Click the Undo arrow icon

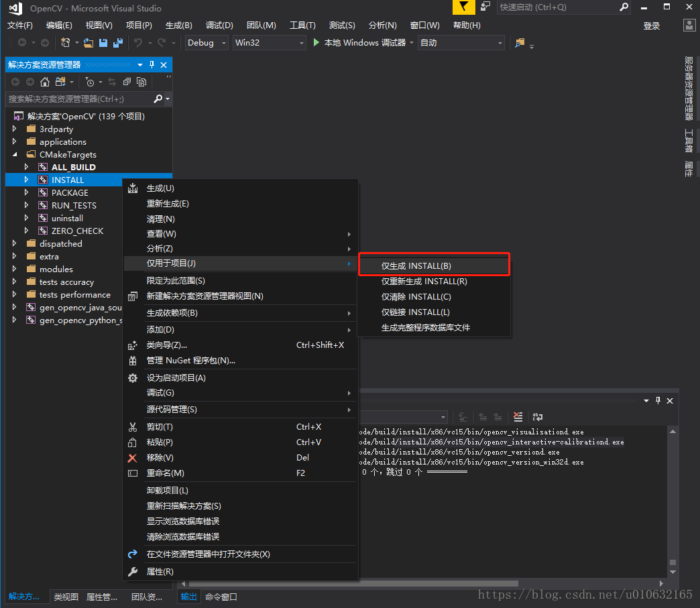(x=138, y=43)
